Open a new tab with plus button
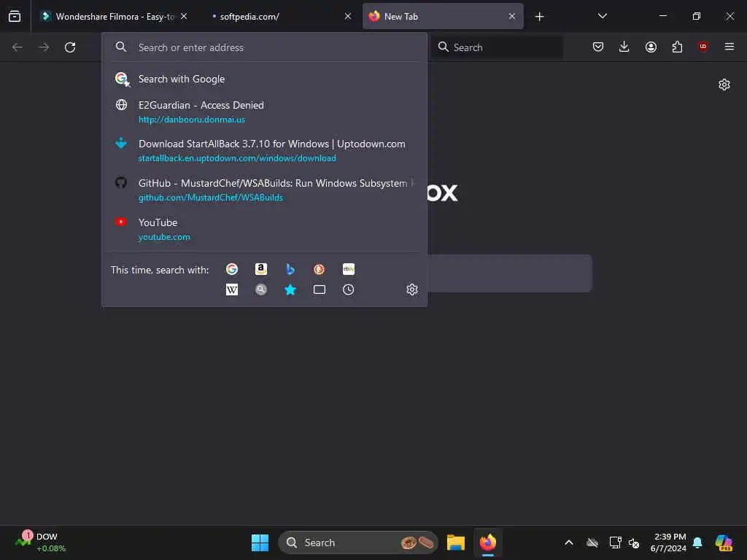 pos(539,17)
